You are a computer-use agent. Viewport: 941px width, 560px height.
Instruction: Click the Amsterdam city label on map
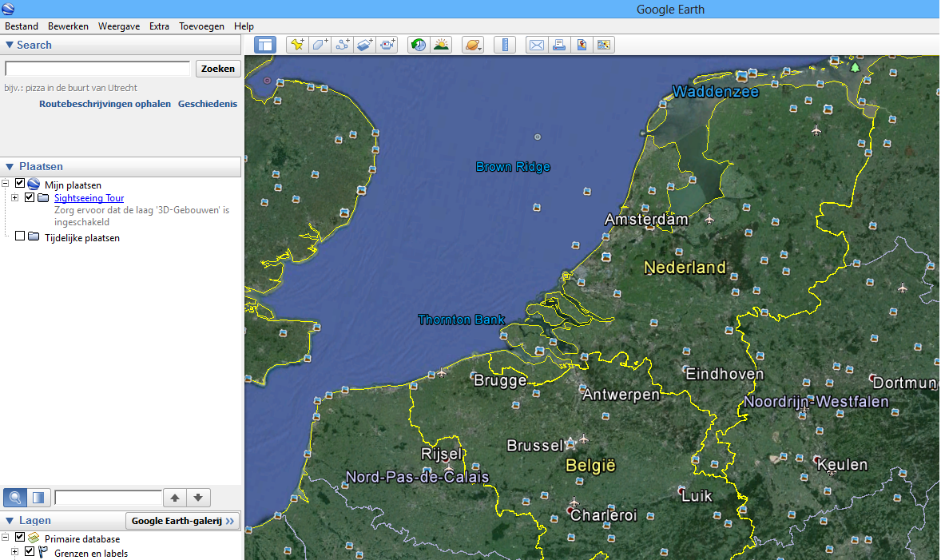coord(645,219)
